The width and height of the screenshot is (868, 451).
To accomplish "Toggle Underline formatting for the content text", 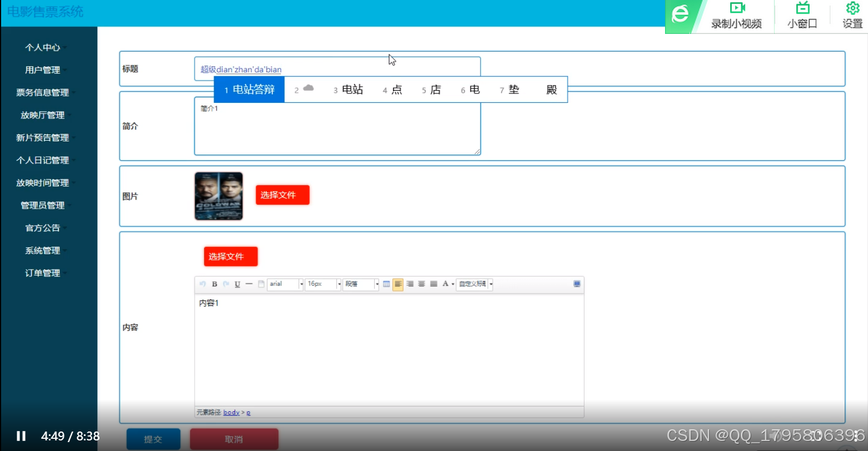I will pyautogui.click(x=237, y=284).
